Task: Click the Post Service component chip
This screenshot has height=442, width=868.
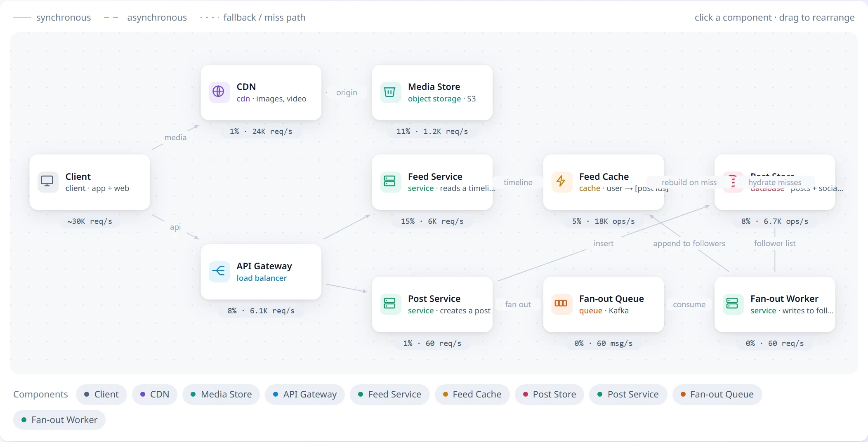Action: click(x=628, y=394)
